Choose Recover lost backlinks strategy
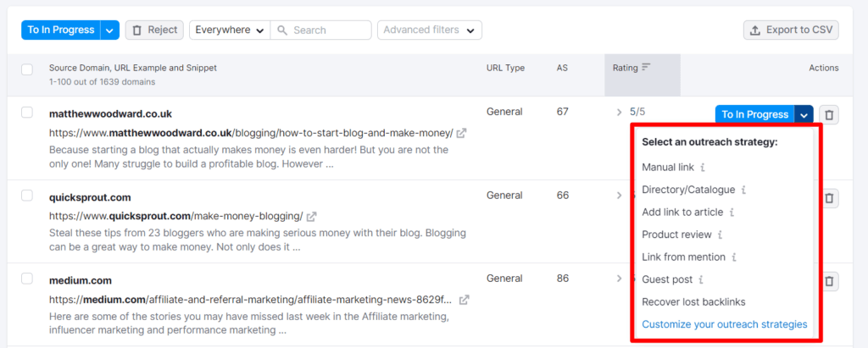 pos(693,302)
